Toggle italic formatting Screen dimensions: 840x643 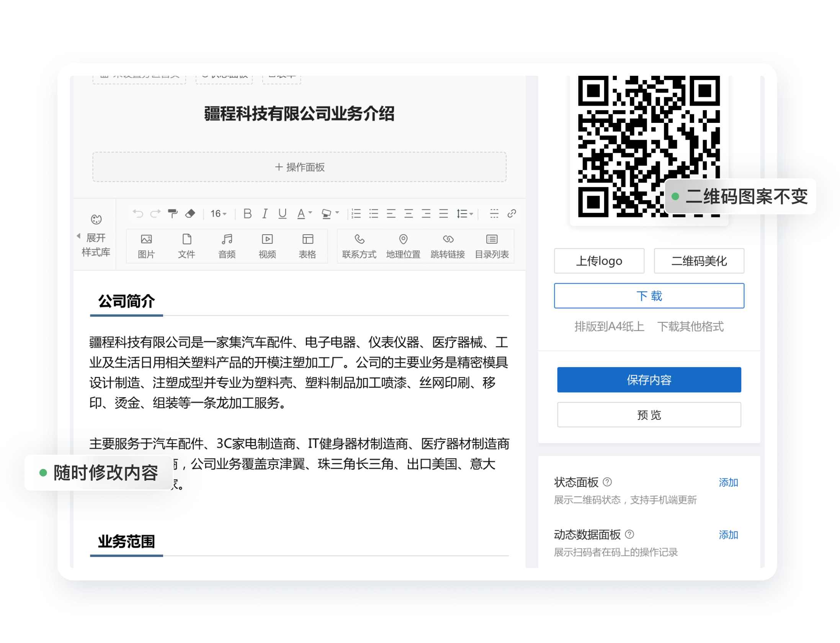pos(265,214)
